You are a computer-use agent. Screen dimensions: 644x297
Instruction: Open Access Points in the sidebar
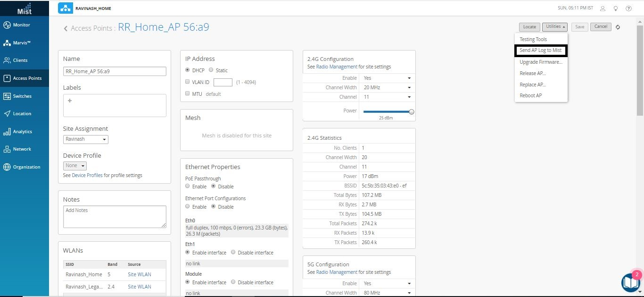(25, 78)
